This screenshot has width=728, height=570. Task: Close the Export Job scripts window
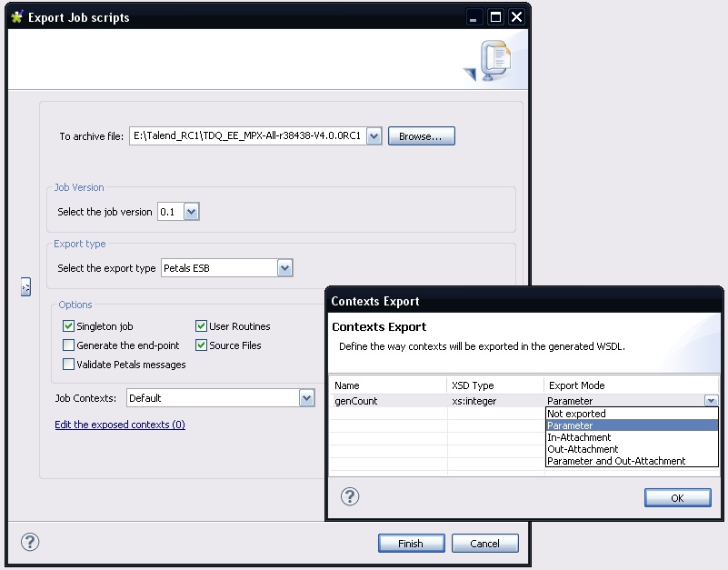click(x=516, y=17)
